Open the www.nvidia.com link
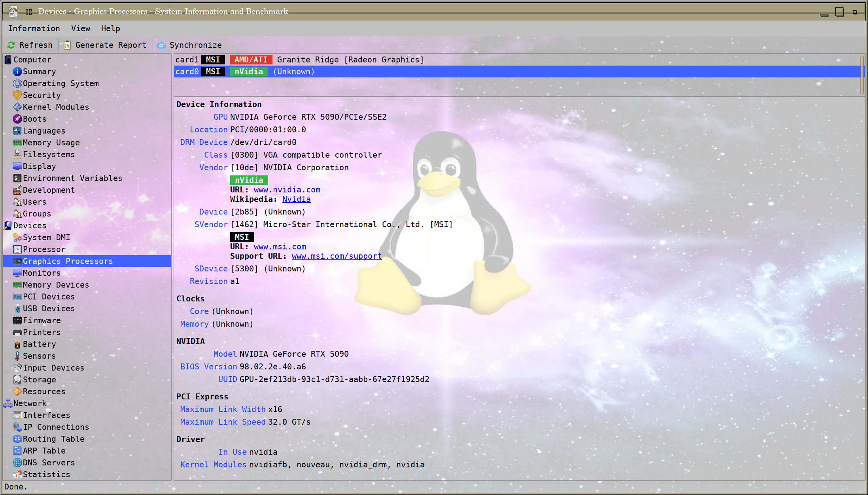Viewport: 868px width, 495px height. click(x=287, y=190)
